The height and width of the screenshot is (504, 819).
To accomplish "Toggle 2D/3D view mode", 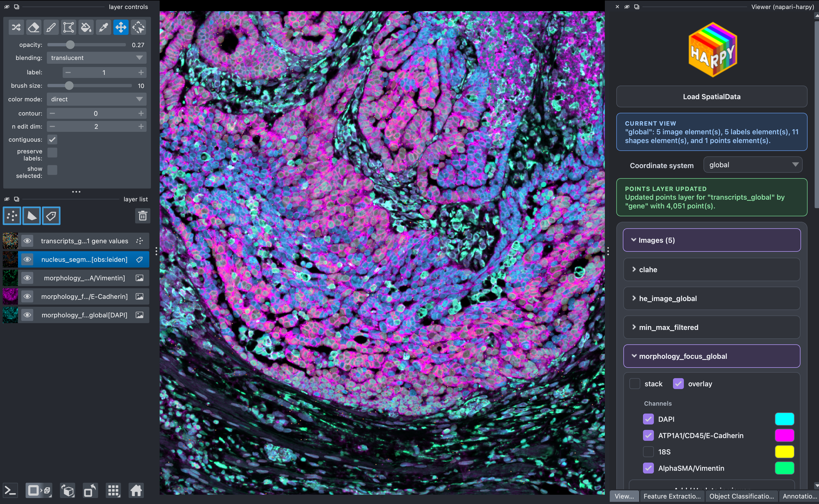I will [39, 491].
